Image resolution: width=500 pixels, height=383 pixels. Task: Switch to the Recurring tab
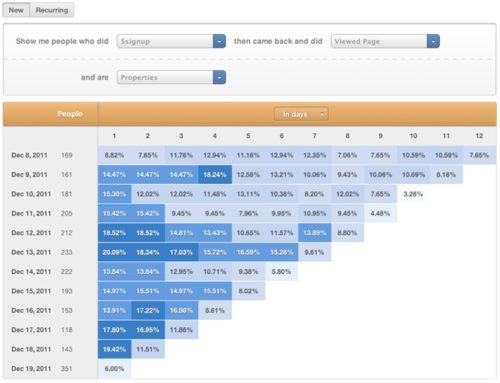point(52,10)
